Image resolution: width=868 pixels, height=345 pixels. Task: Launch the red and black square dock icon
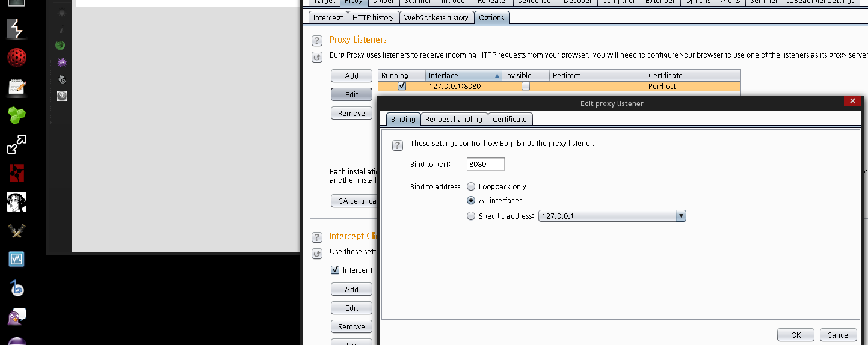(x=16, y=173)
